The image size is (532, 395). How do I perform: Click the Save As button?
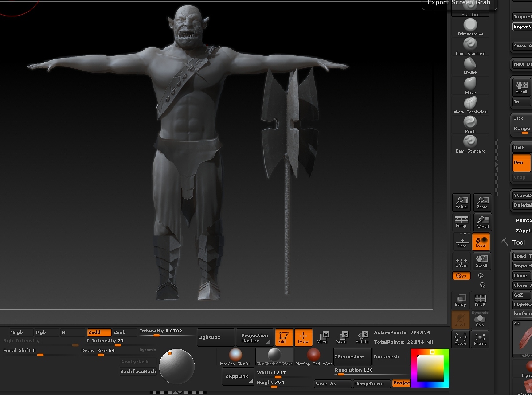[x=332, y=384]
